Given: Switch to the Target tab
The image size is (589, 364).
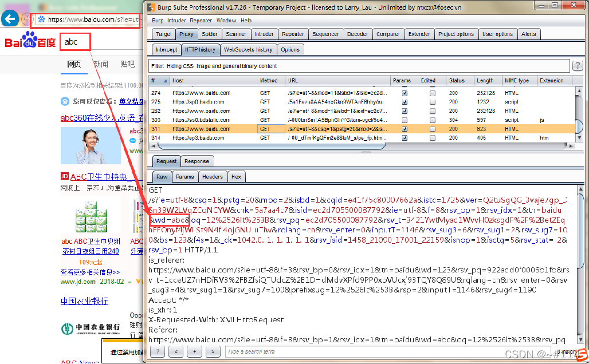Looking at the screenshot, I should click(163, 34).
